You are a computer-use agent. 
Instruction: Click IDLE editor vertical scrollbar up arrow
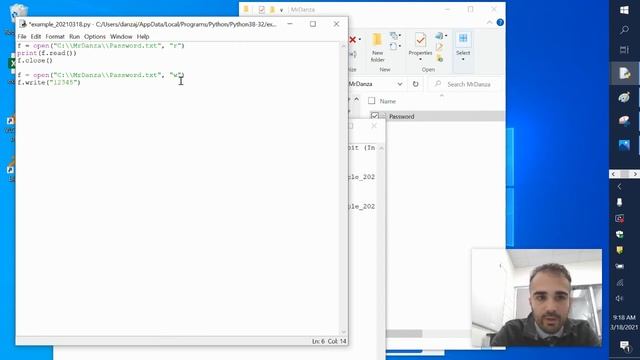[x=343, y=46]
